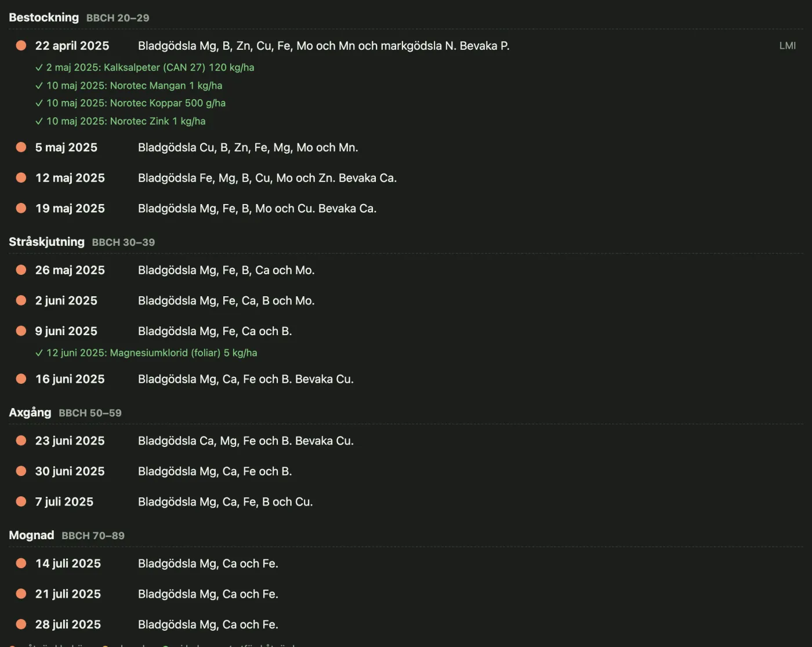812x647 pixels.
Task: Click the orange dot beside 23 juni 2025
Action: pyautogui.click(x=21, y=441)
